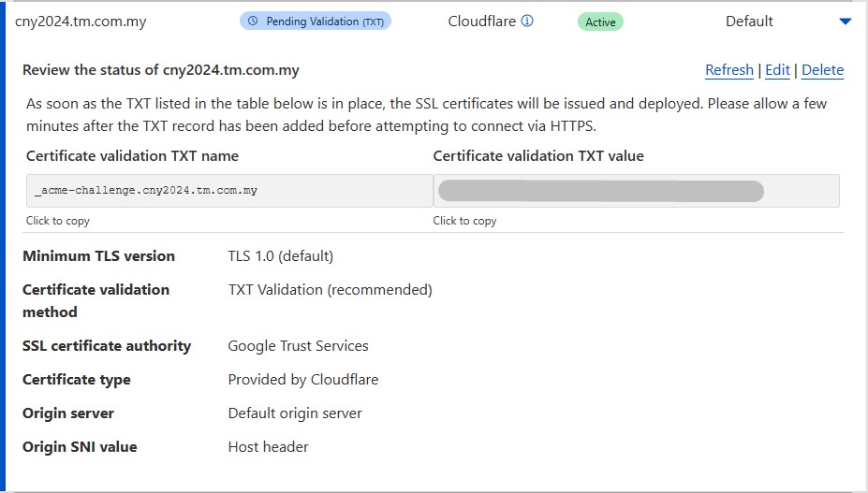Image resolution: width=868 pixels, height=493 pixels.
Task: Click the Refresh link
Action: [728, 70]
